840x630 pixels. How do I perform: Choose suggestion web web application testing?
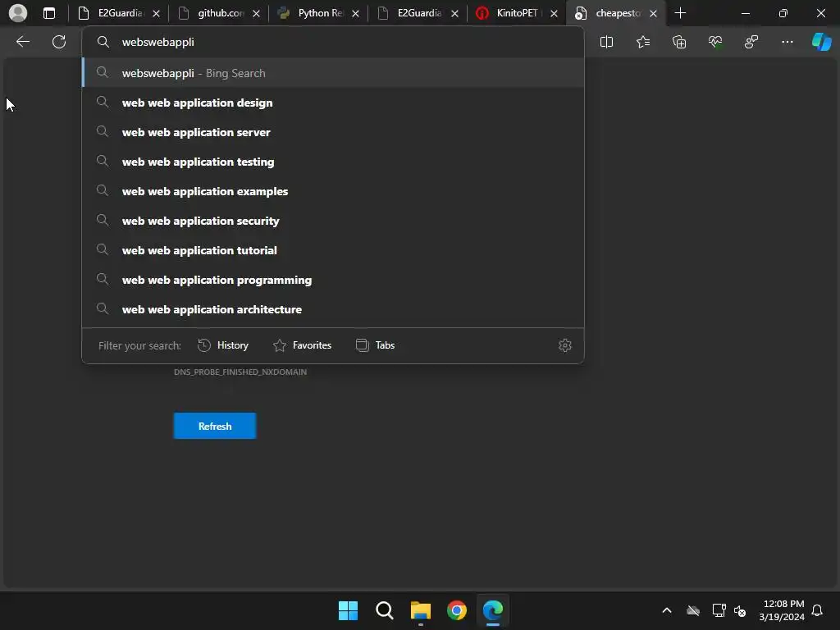pyautogui.click(x=333, y=162)
